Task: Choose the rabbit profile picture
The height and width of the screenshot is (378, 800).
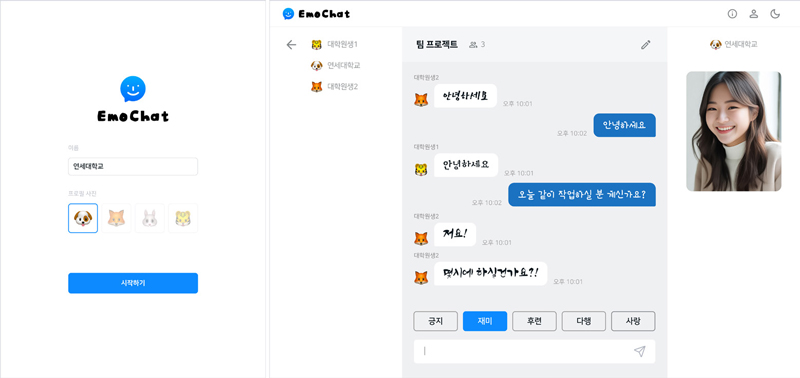Action: tap(149, 218)
